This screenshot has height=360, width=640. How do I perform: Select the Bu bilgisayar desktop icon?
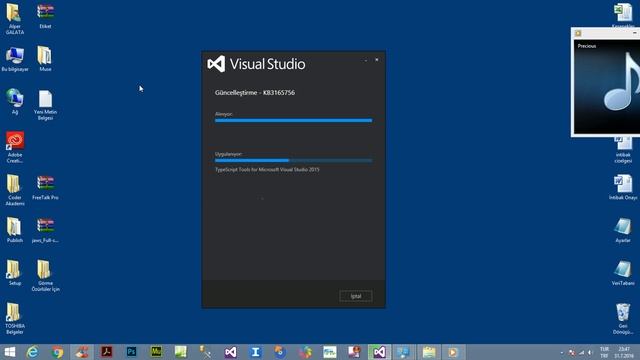pyautogui.click(x=15, y=59)
